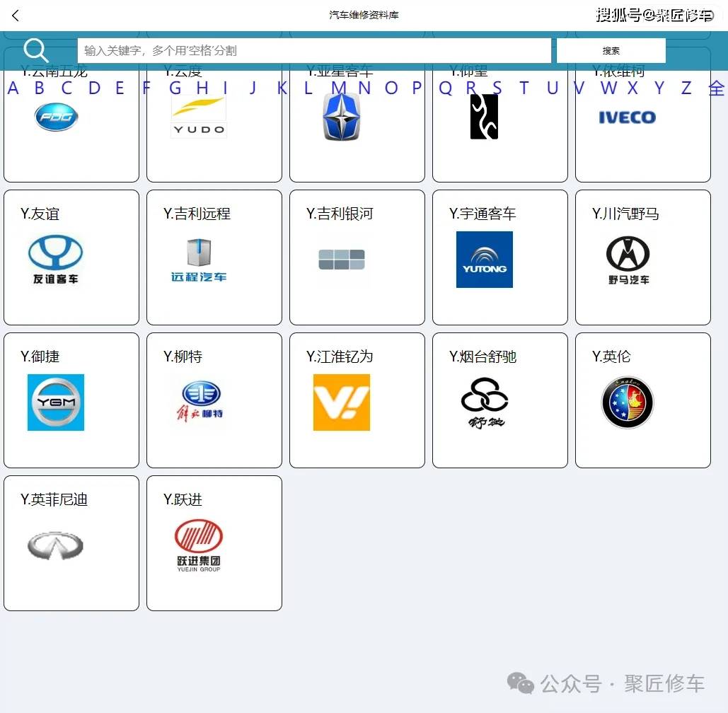
Task: Switch to the O brand list
Action: pyautogui.click(x=391, y=88)
